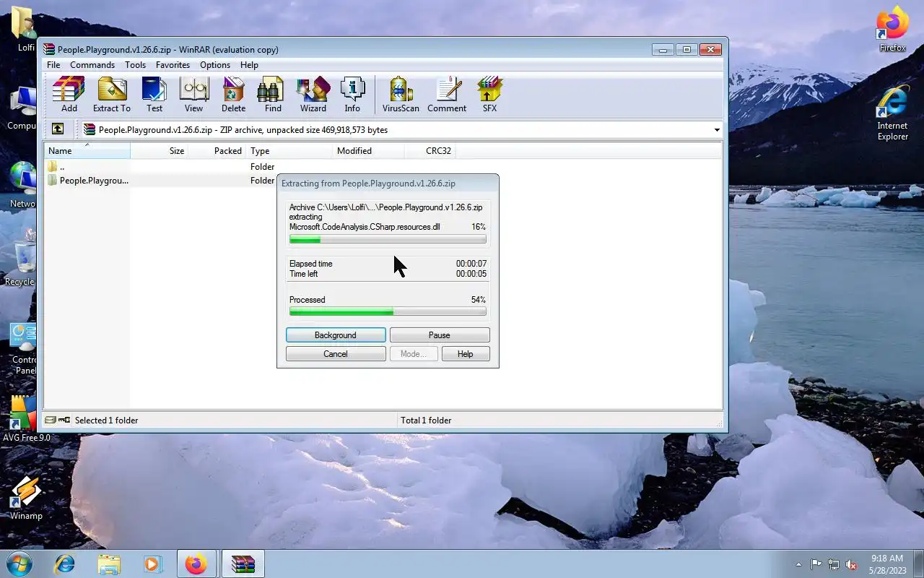Open the File menu
The image size is (924, 578).
point(53,65)
